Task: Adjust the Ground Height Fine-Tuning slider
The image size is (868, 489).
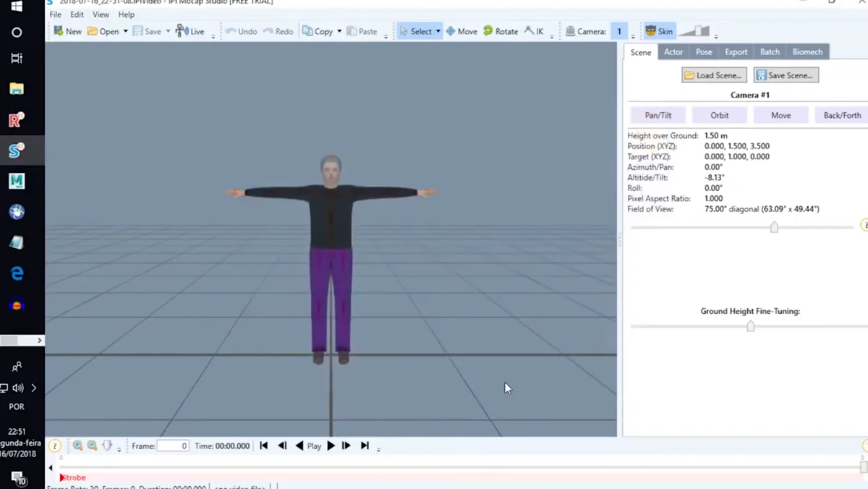Action: pos(751,326)
